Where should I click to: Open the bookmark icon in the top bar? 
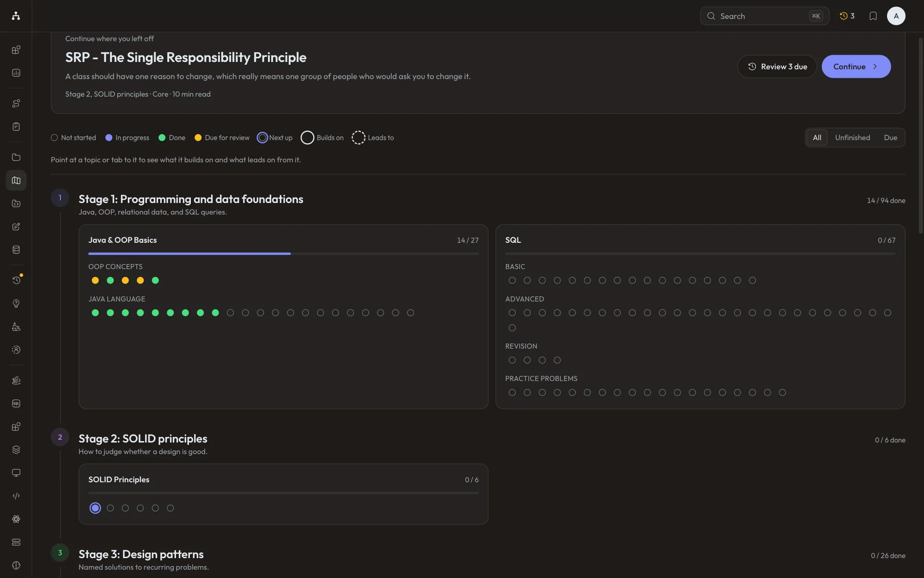tap(873, 16)
